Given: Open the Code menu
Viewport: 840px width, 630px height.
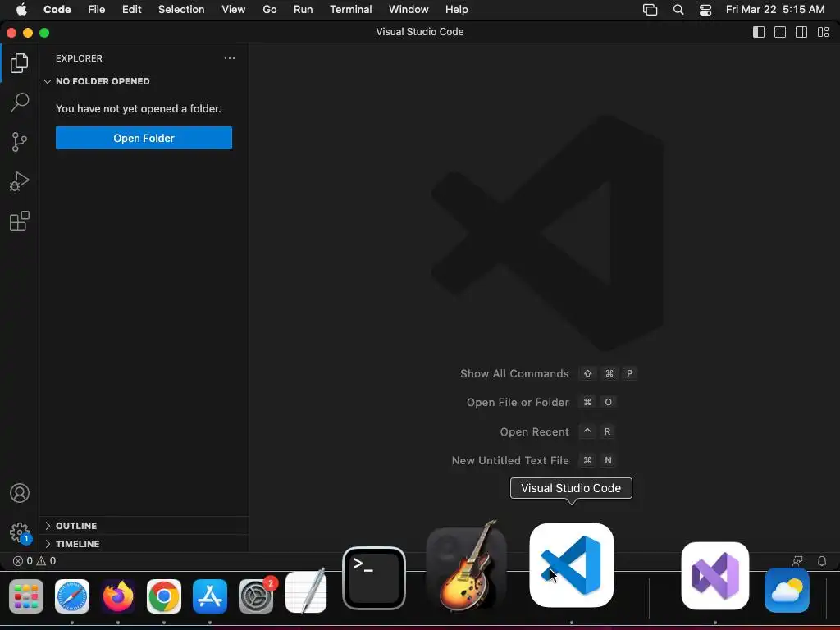Looking at the screenshot, I should (57, 10).
